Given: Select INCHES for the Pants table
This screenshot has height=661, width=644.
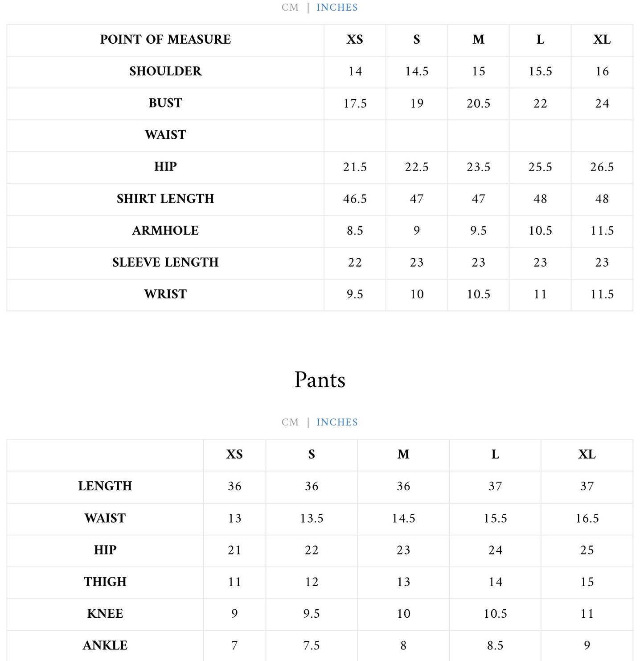Looking at the screenshot, I should point(337,422).
